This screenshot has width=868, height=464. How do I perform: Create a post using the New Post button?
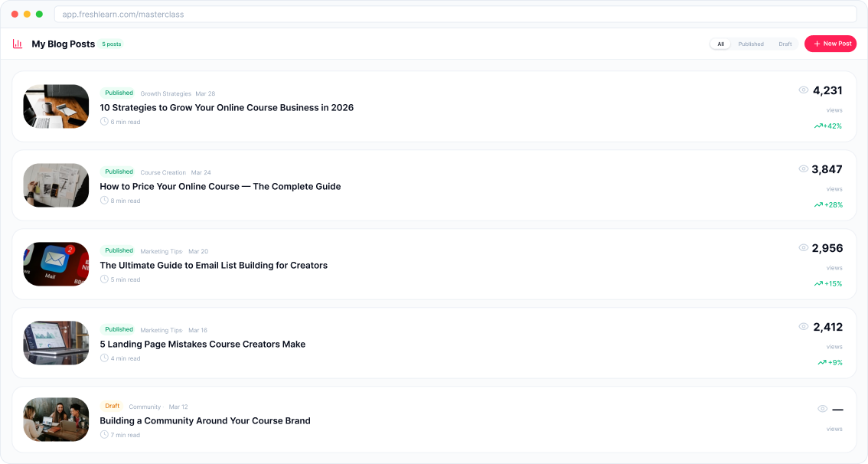(830, 44)
